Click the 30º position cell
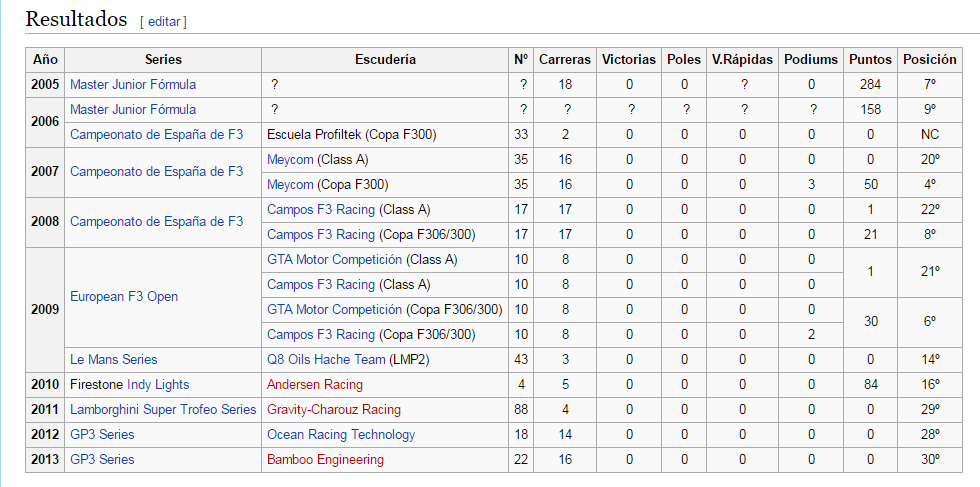The image size is (980, 487). coord(929,459)
